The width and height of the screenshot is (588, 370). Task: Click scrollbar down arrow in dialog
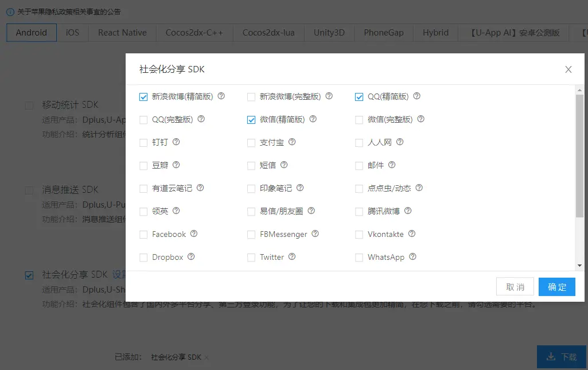click(x=580, y=266)
